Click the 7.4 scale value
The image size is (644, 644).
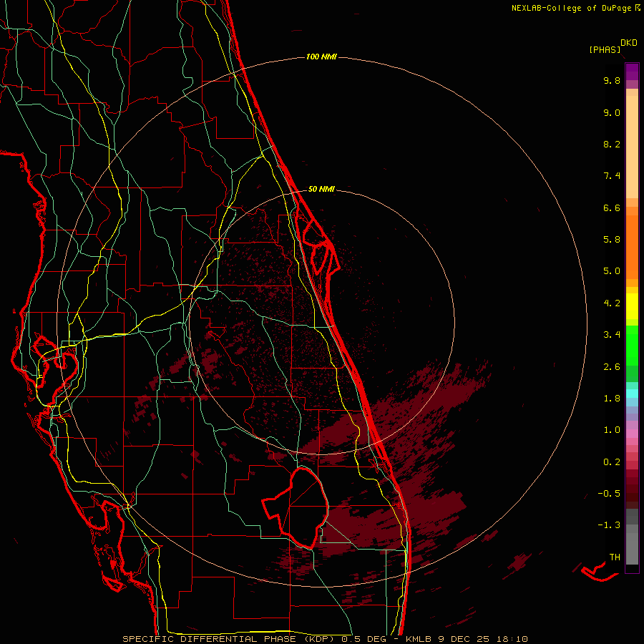(x=612, y=176)
